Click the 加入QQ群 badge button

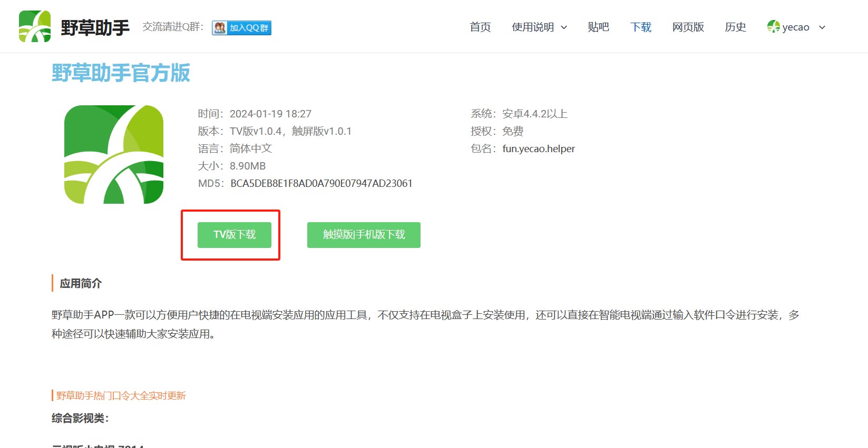(241, 28)
